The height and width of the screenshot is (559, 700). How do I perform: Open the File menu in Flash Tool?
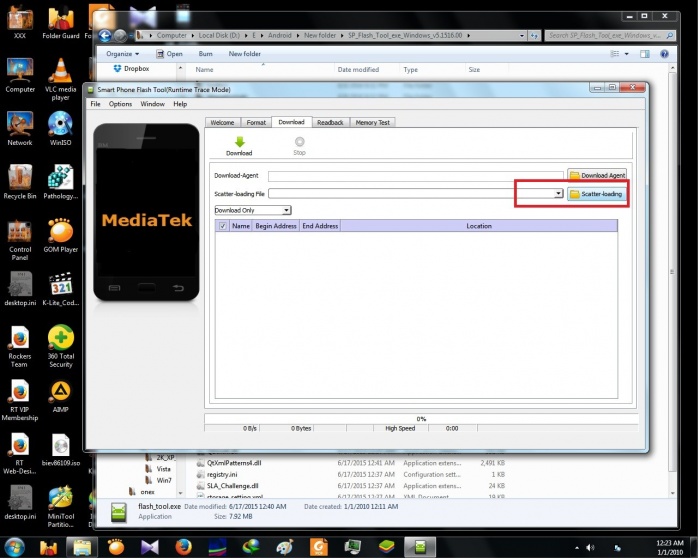[x=96, y=104]
